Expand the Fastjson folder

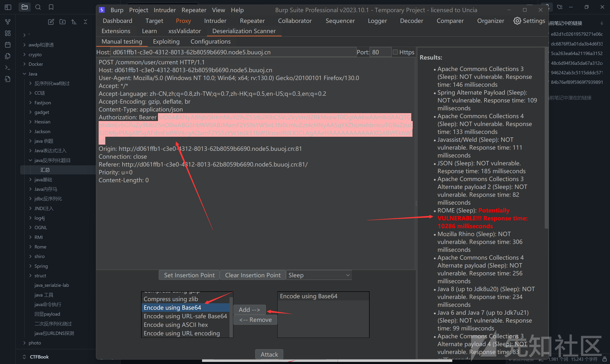(30, 102)
